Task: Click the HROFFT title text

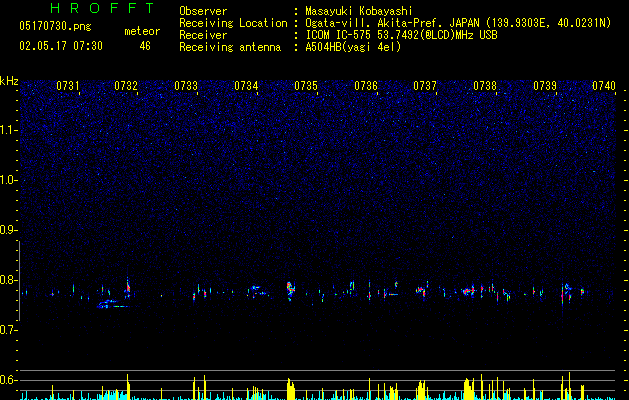Action: click(x=103, y=8)
